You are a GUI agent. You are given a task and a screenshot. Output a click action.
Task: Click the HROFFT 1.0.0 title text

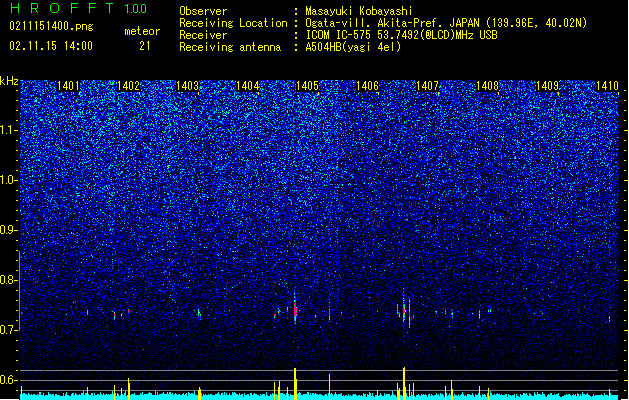[78, 8]
